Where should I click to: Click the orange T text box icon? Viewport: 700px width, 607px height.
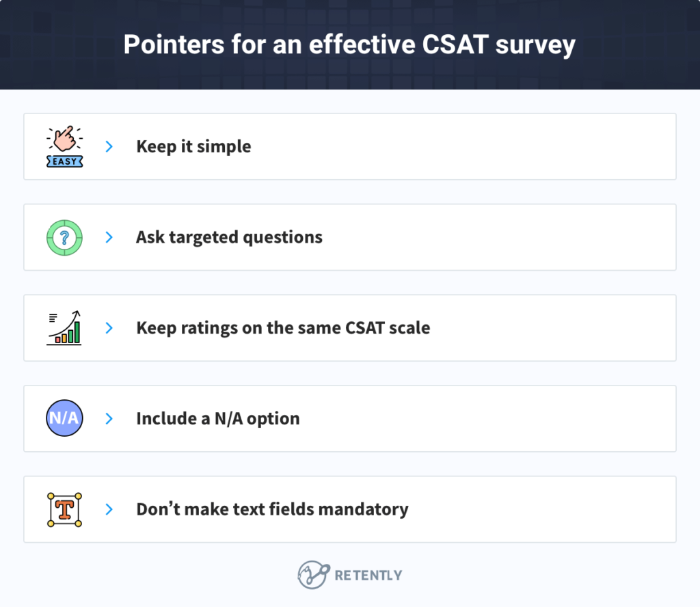coord(64,509)
